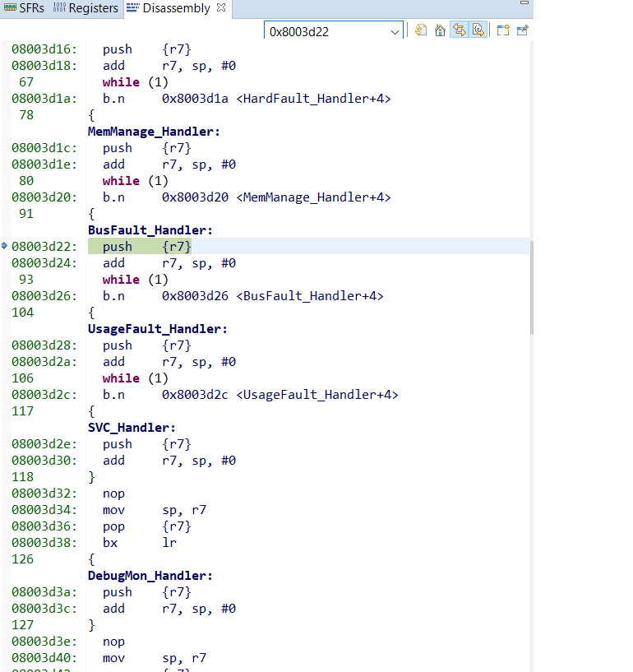Click the SVC_Handler: label
Viewport: 633px width, 672px height.
(132, 428)
